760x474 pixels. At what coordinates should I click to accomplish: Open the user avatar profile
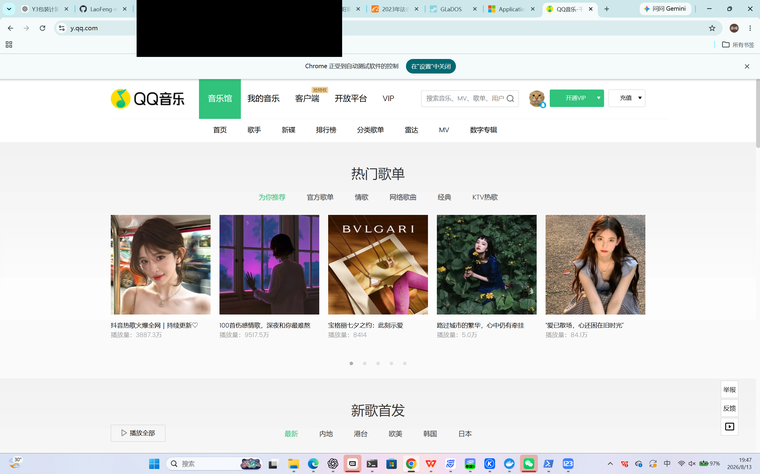(537, 98)
